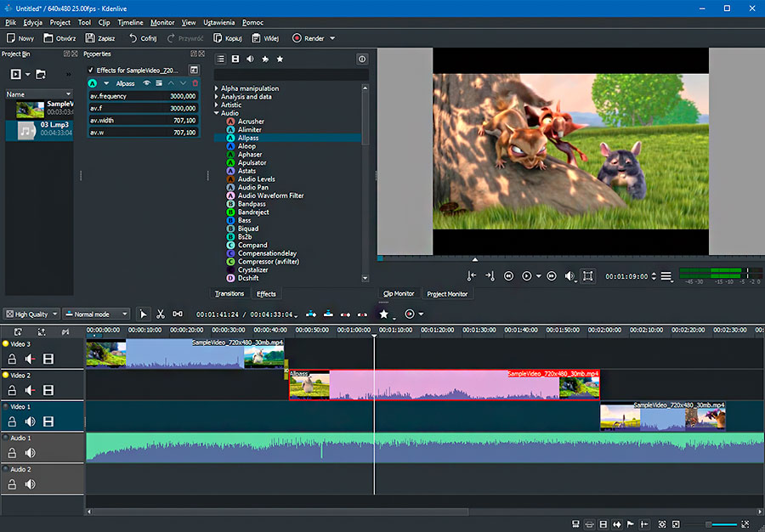The width and height of the screenshot is (765, 532).
Task: Create folder in Project Bin
Action: (41, 74)
